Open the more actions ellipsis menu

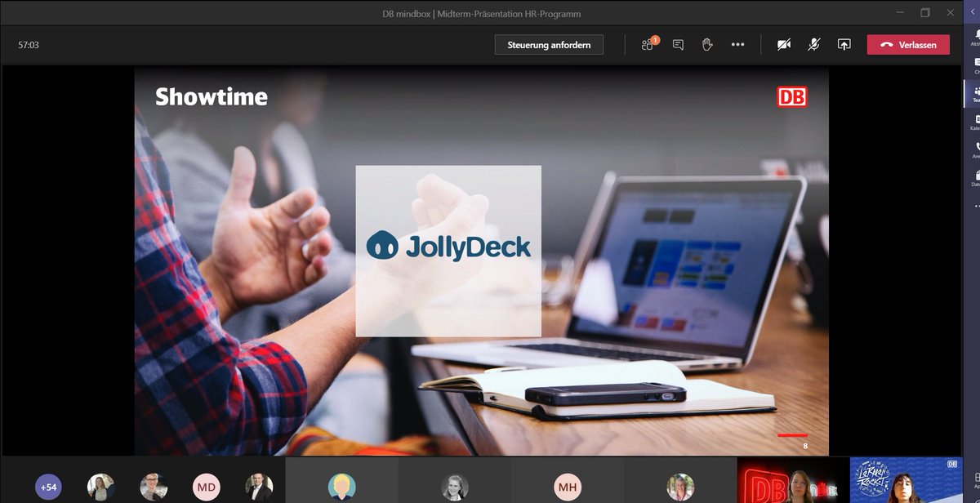[x=738, y=45]
